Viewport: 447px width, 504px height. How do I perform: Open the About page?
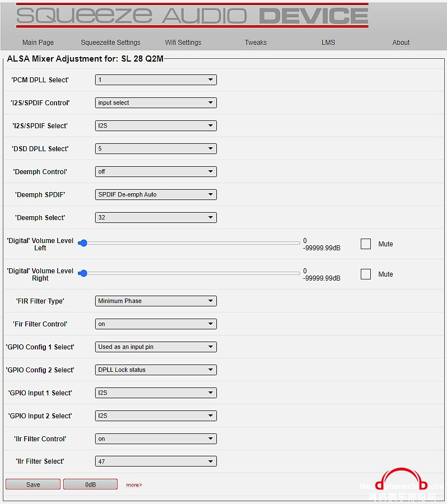pyautogui.click(x=401, y=43)
